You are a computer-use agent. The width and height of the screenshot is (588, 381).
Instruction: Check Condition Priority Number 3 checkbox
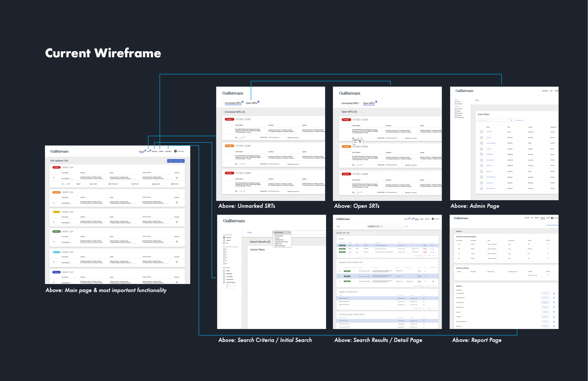[x=224, y=255]
